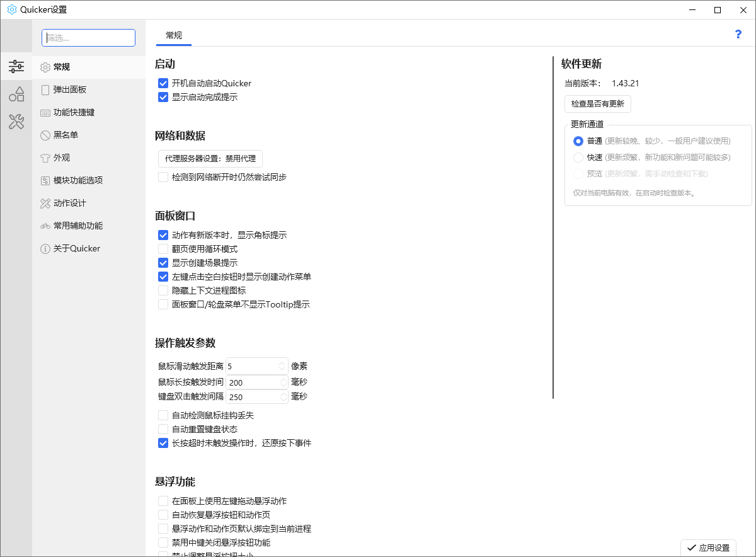The image size is (756, 557).
Task: Click 代理服务器设置：禁用代理 button
Action: [x=210, y=159]
